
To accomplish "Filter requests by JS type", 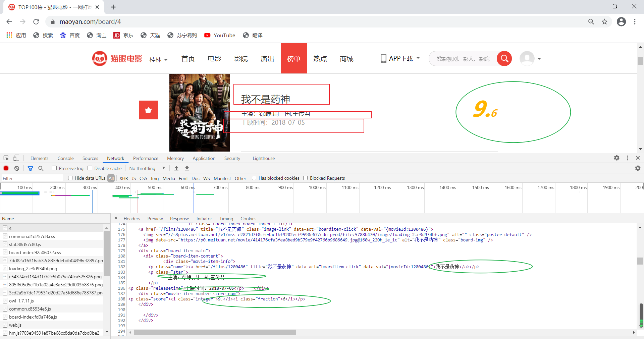I will pos(134,178).
